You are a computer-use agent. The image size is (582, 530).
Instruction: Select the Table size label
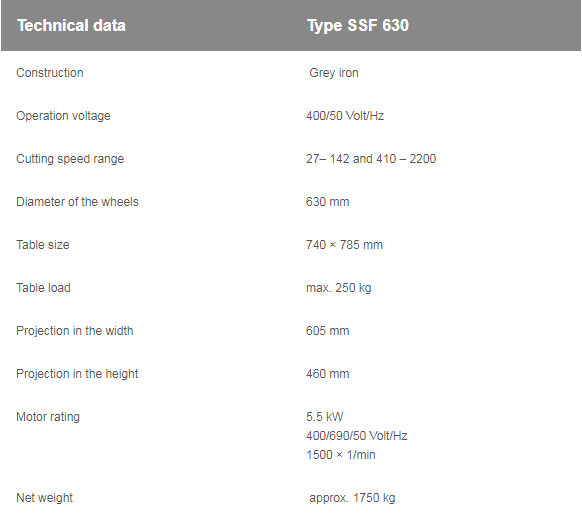[43, 245]
